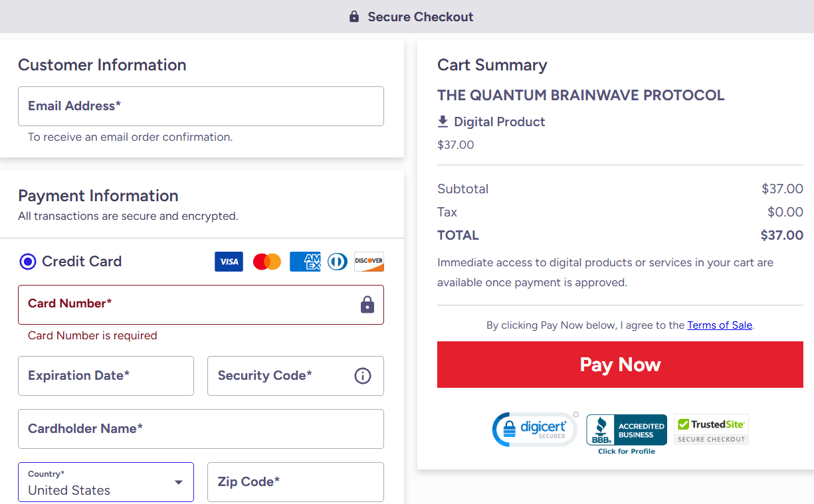
Task: Click the BBB Accredited Business seal
Action: click(x=626, y=429)
